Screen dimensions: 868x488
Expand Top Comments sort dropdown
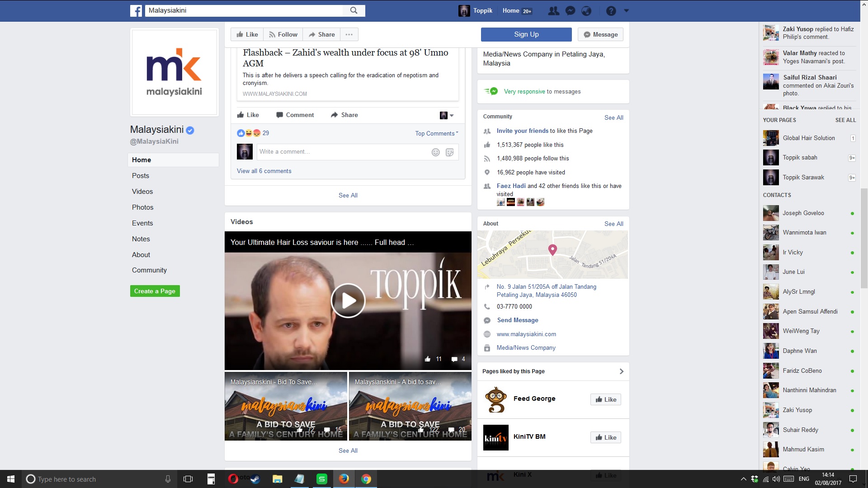click(437, 133)
